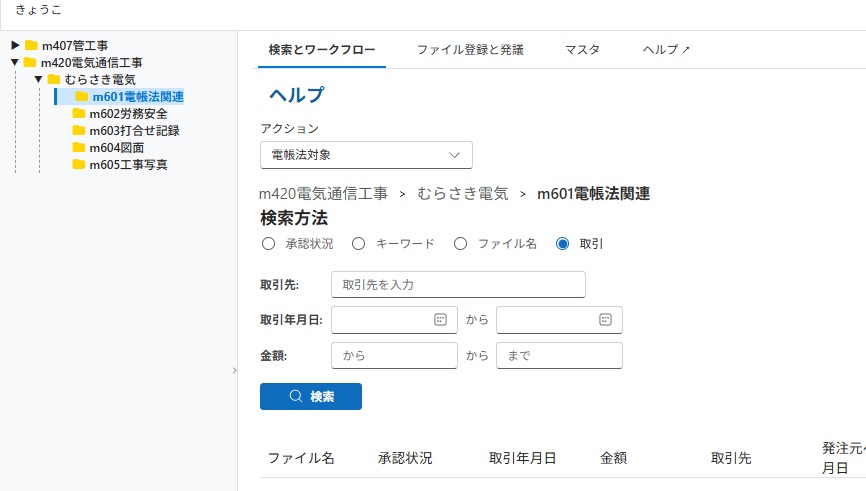
Task: Open calendar picker for end 取引年月日
Action: (x=605, y=319)
